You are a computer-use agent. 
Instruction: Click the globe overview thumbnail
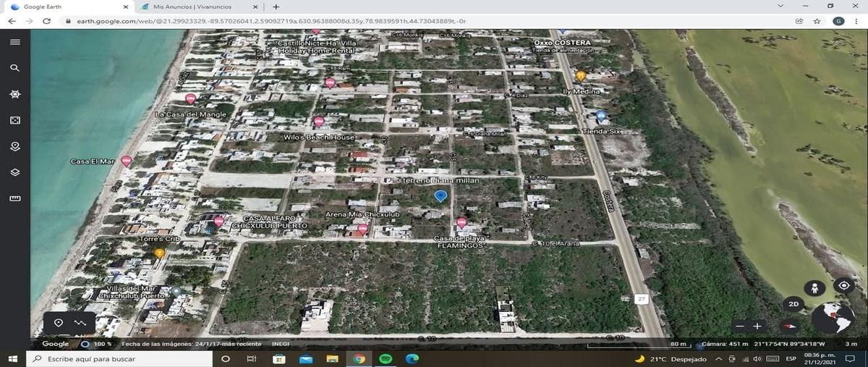(x=833, y=318)
